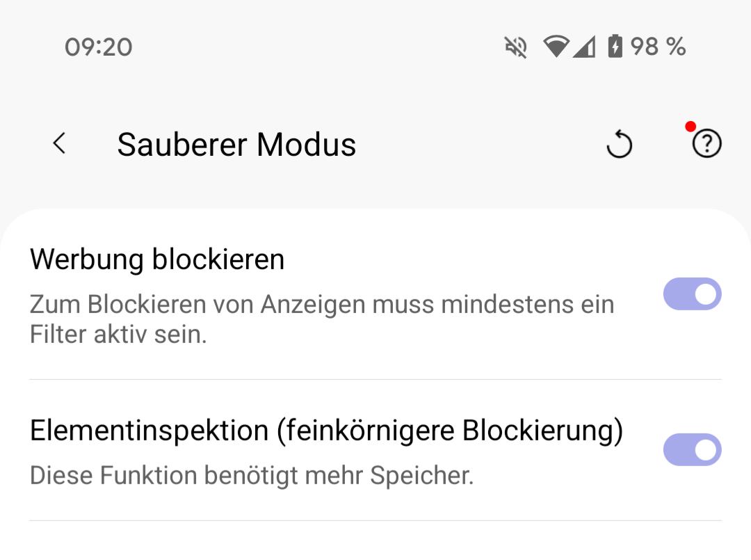
Task: Tap the charging battery icon
Action: coord(615,47)
